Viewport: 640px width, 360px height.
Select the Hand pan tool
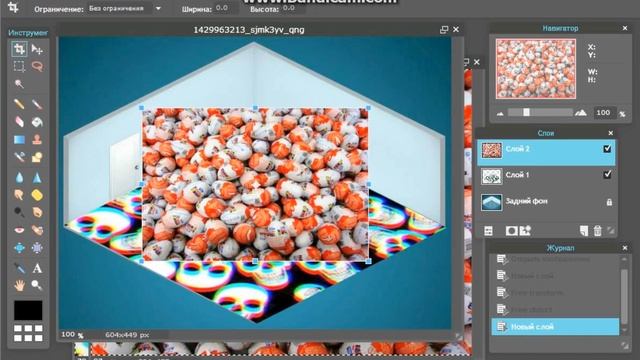19,285
